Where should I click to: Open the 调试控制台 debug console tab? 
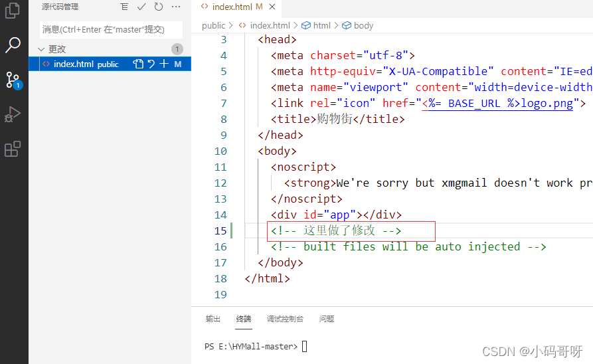[x=285, y=319]
